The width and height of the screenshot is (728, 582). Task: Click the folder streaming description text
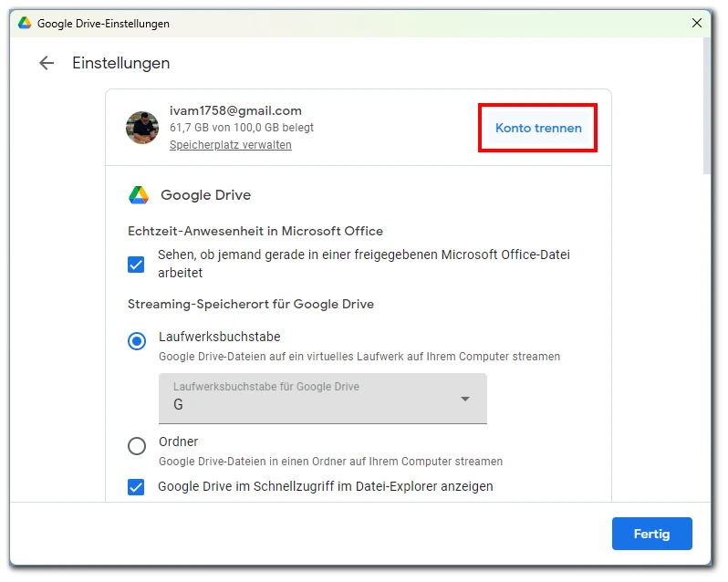(x=330, y=462)
